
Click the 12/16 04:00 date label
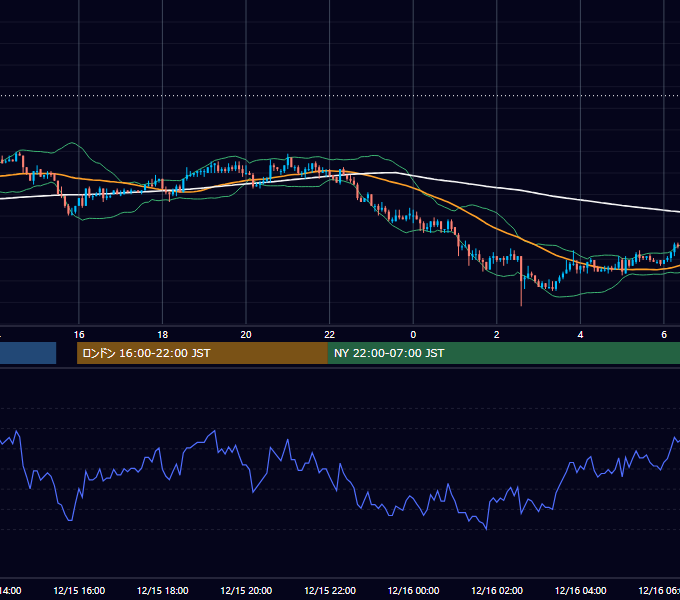point(581,590)
